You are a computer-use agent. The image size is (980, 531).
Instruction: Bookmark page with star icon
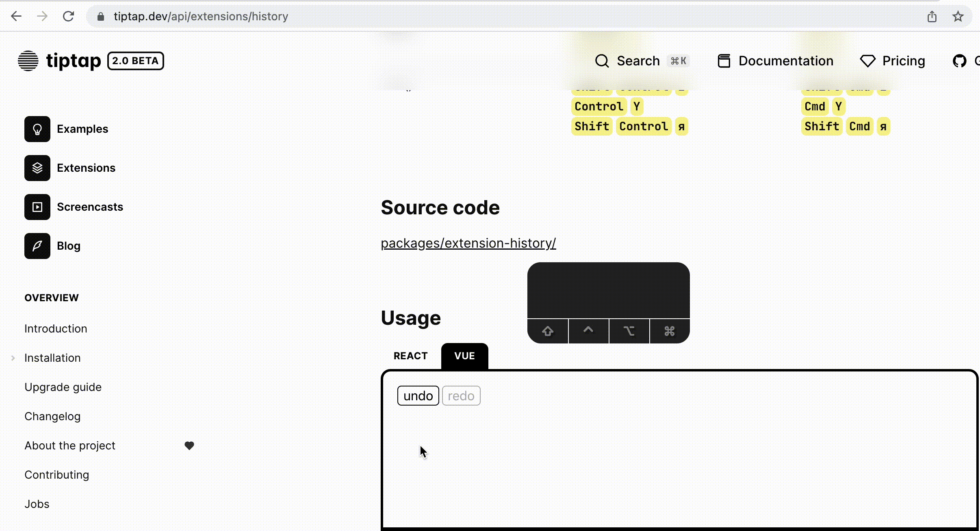tap(958, 16)
